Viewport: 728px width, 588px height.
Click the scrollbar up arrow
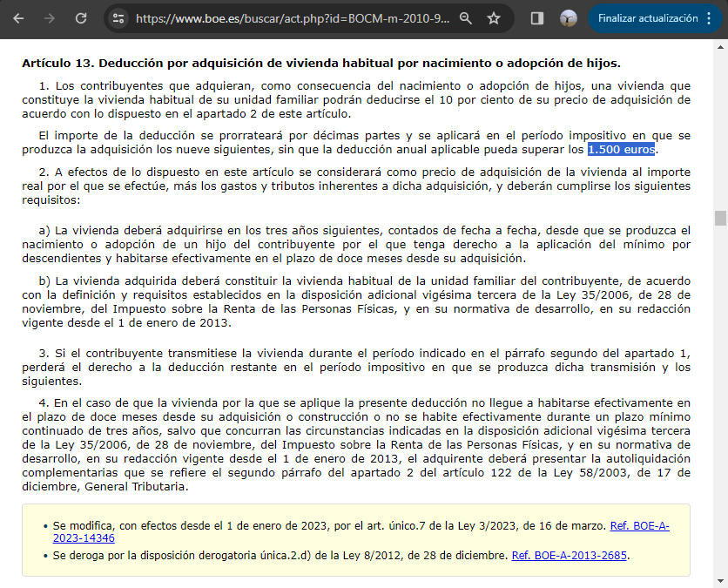pos(720,47)
